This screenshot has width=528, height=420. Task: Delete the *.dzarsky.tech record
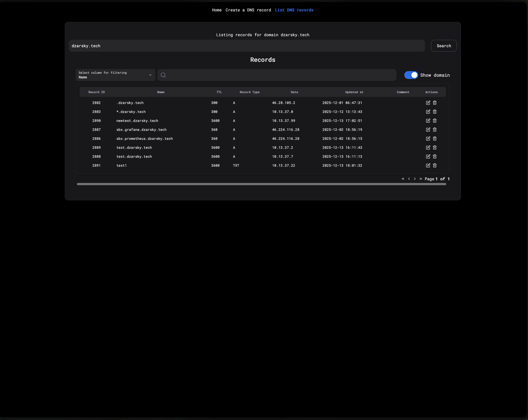[435, 112]
